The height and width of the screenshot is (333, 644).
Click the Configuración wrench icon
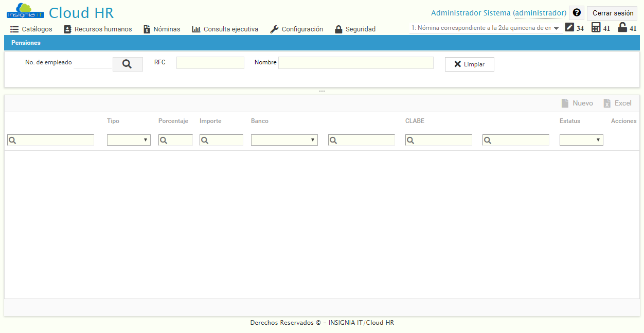[273, 29]
